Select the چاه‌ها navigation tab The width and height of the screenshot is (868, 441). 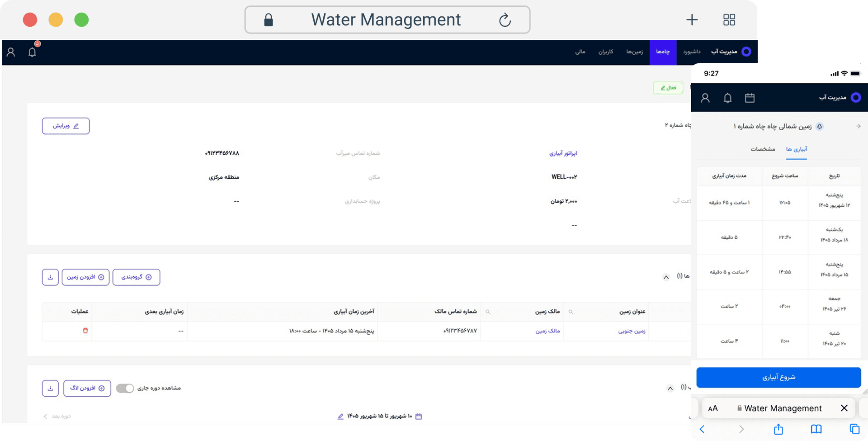pyautogui.click(x=663, y=52)
